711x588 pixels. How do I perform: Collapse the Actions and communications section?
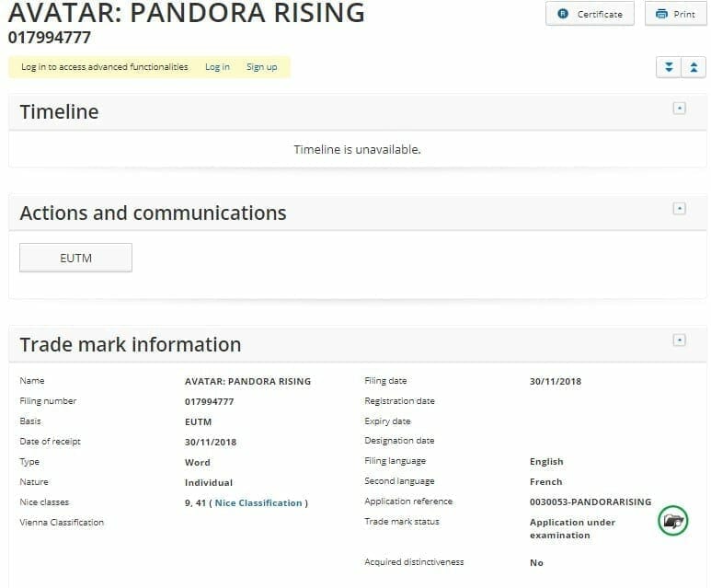(x=679, y=209)
